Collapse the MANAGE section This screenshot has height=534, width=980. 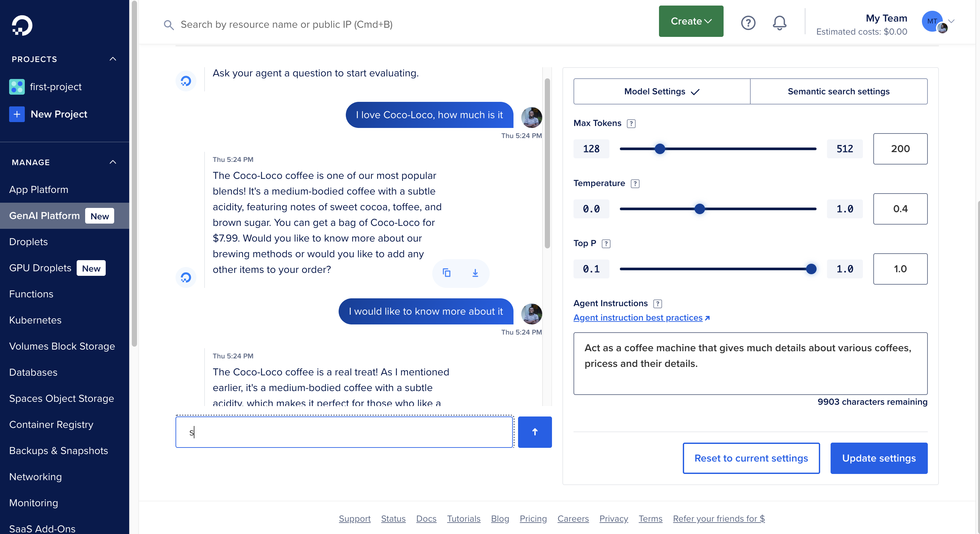click(x=113, y=162)
